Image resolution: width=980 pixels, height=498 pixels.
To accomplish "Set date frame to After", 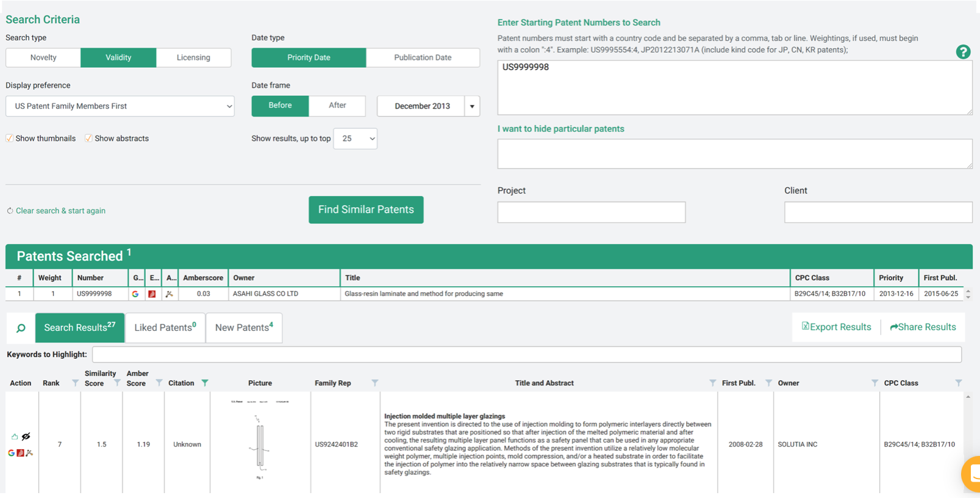I will click(337, 106).
